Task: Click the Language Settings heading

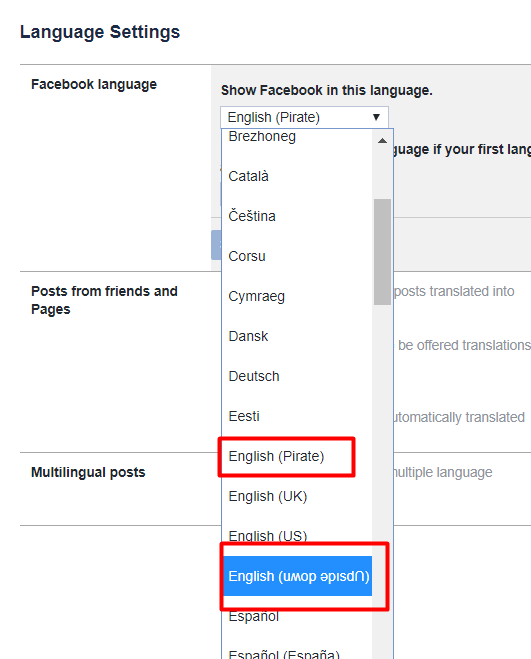Action: (x=100, y=32)
